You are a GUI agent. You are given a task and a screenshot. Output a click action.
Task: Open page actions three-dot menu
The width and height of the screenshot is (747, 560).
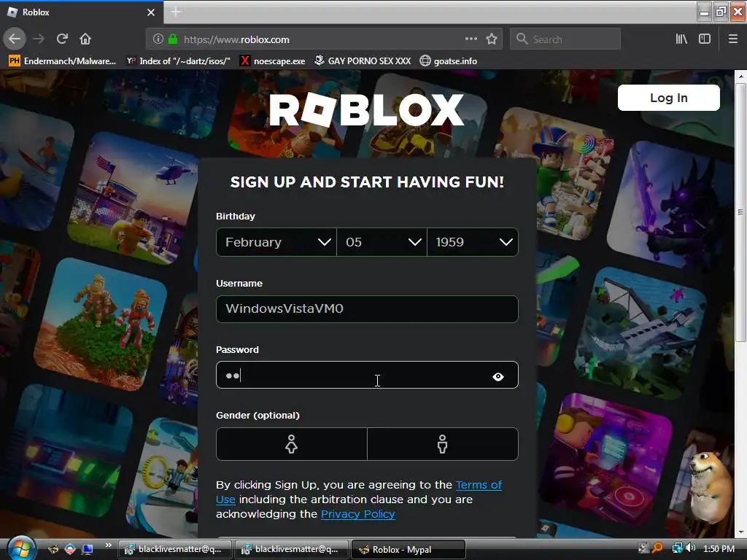471,39
